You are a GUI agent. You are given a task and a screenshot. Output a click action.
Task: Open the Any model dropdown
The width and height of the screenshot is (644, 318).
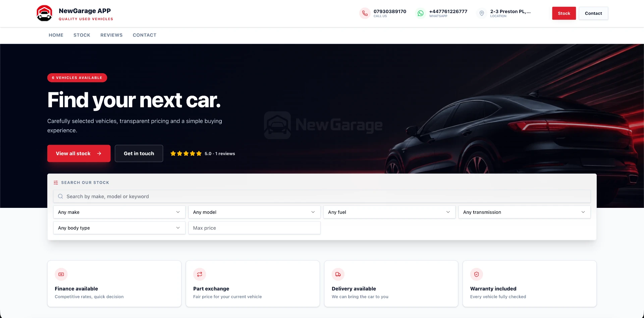click(255, 212)
